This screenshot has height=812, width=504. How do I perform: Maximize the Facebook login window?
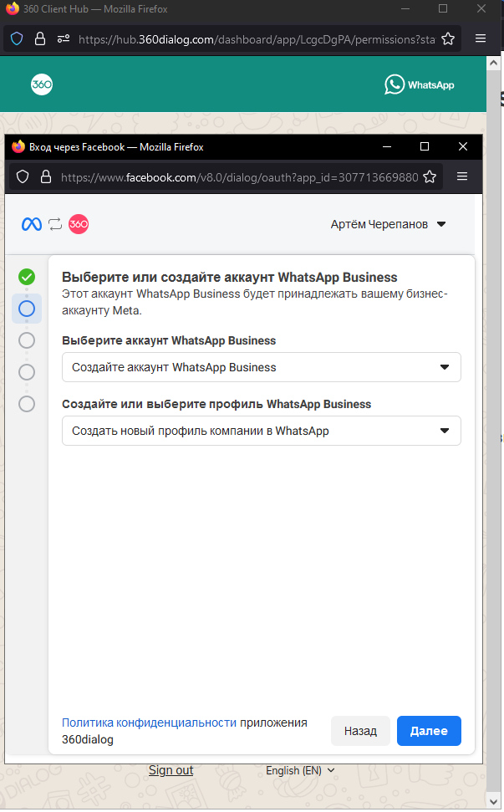[425, 147]
